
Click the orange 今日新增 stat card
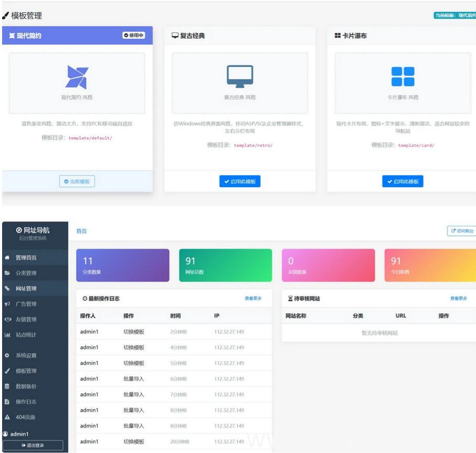[430, 266]
